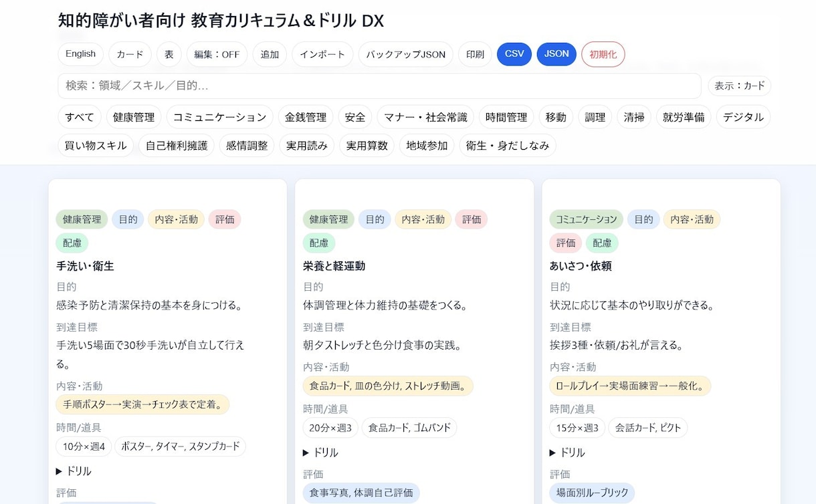Filter by 調理 category

click(x=595, y=117)
